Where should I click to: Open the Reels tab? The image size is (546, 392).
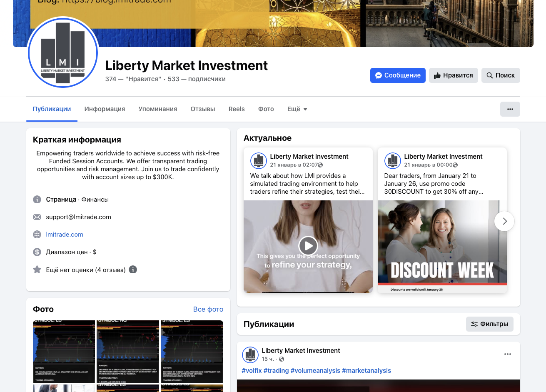(237, 109)
